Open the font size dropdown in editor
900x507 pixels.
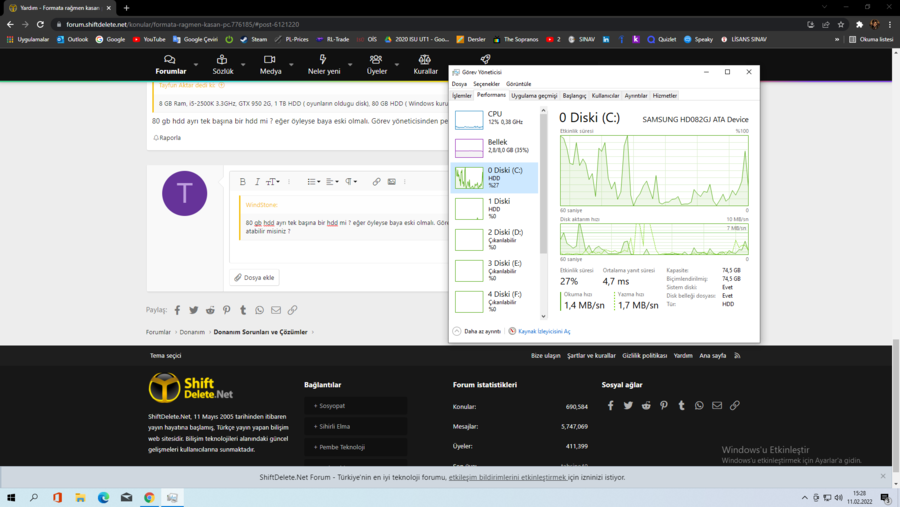tap(272, 182)
